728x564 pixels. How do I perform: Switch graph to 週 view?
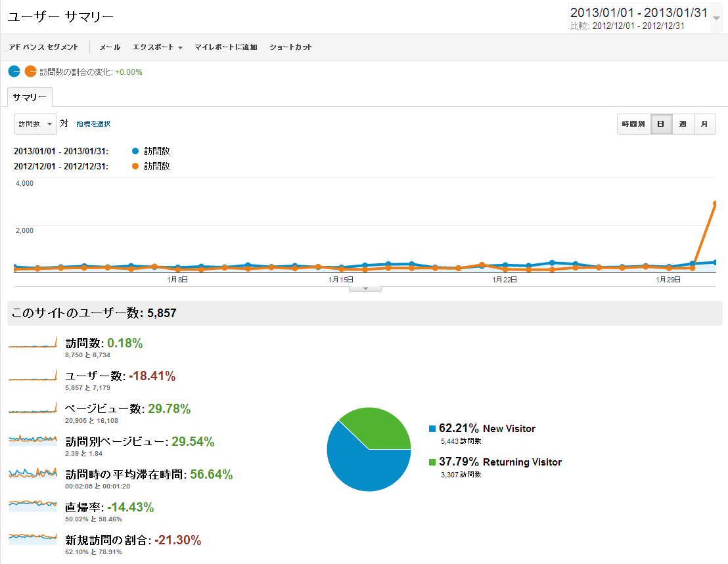(683, 124)
